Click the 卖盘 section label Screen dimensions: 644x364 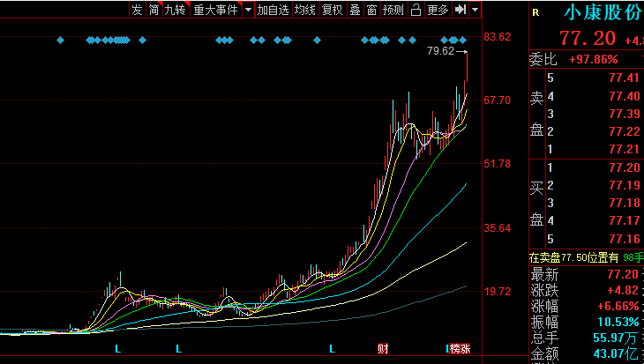(x=536, y=114)
